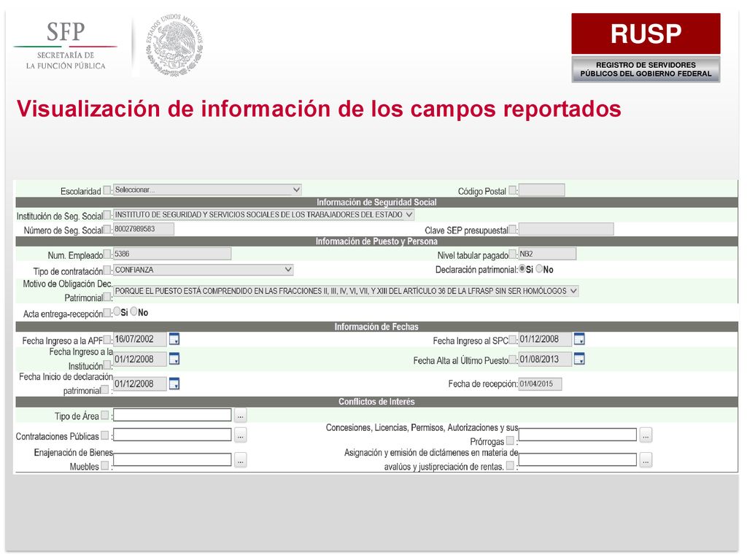This screenshot has height=560, width=747.
Task: Select No for Acta entrega-recepción
Action: coord(134,311)
